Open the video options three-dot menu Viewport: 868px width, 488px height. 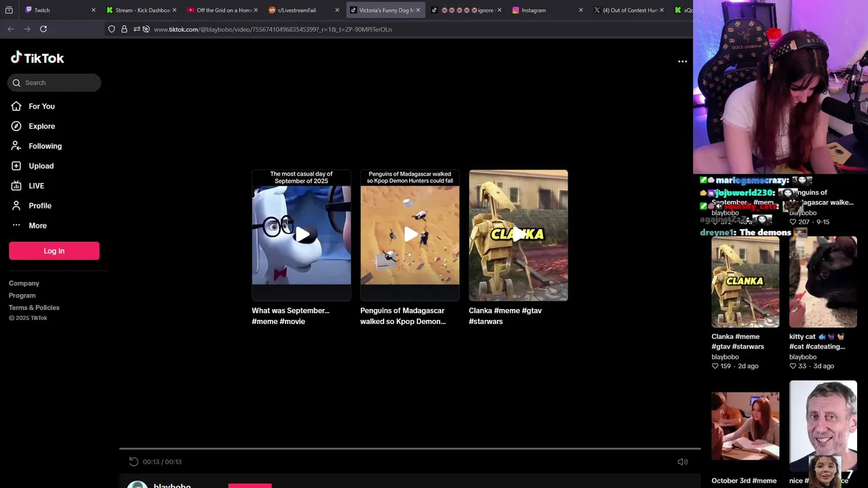click(682, 62)
